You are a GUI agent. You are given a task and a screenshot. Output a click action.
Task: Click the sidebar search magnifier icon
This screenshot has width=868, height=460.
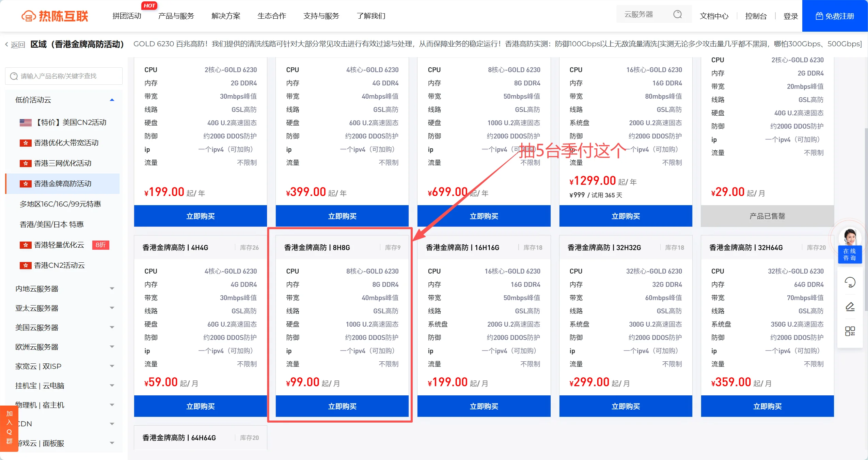click(14, 76)
